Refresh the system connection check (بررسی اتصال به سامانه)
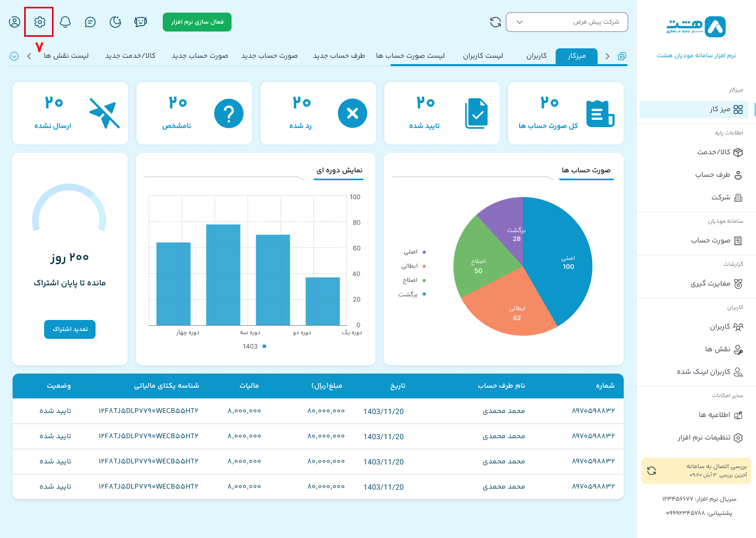Screen dimensions: 756x538 (x=652, y=471)
